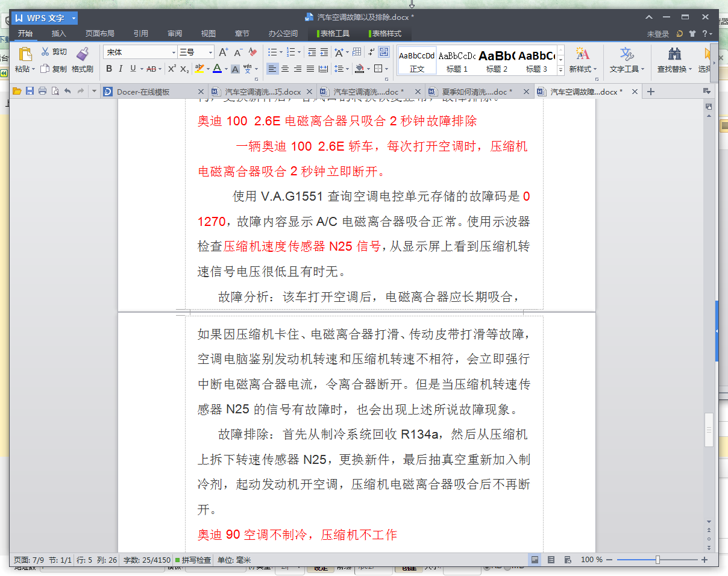Close the 夏季如何清洗 document tab
This screenshot has height=576, width=728.
coord(526,92)
